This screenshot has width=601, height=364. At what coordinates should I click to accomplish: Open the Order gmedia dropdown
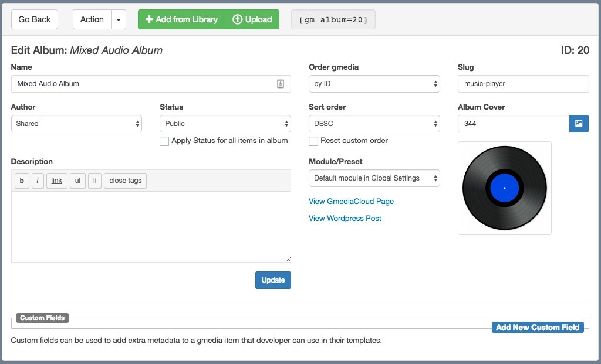pyautogui.click(x=374, y=84)
